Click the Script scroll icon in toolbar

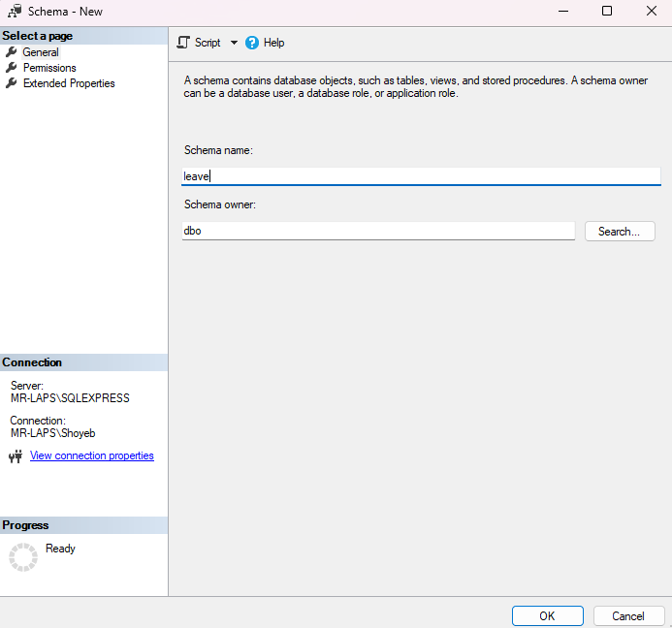183,43
